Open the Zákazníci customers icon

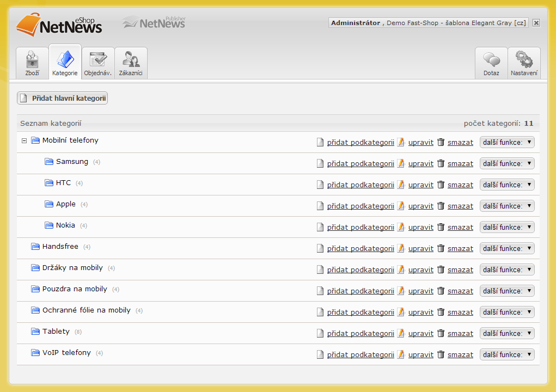131,59
